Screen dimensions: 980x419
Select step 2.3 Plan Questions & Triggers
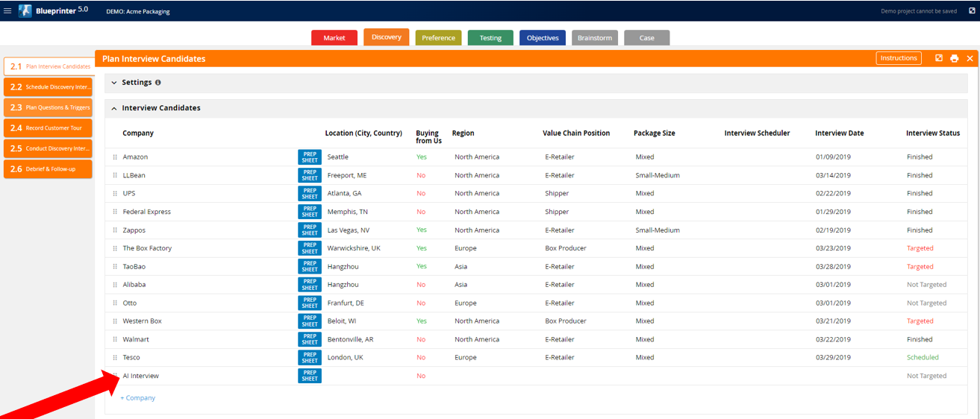[x=48, y=107]
